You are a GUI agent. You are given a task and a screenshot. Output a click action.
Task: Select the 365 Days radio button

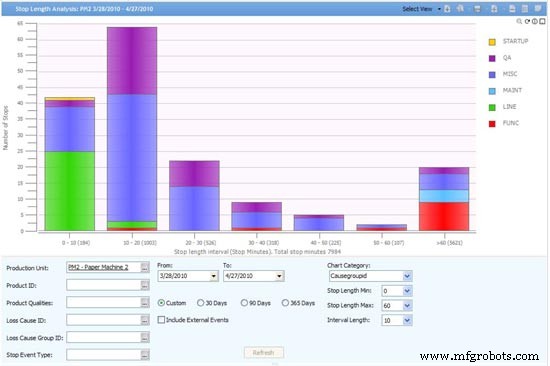click(x=285, y=303)
